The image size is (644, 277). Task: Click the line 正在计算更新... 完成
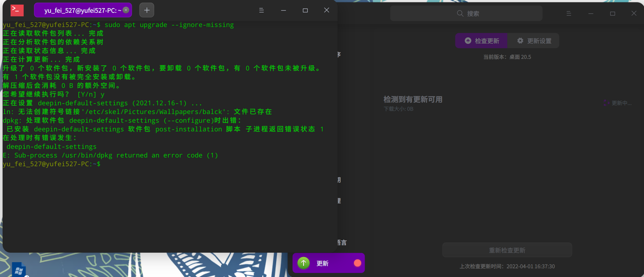point(41,59)
